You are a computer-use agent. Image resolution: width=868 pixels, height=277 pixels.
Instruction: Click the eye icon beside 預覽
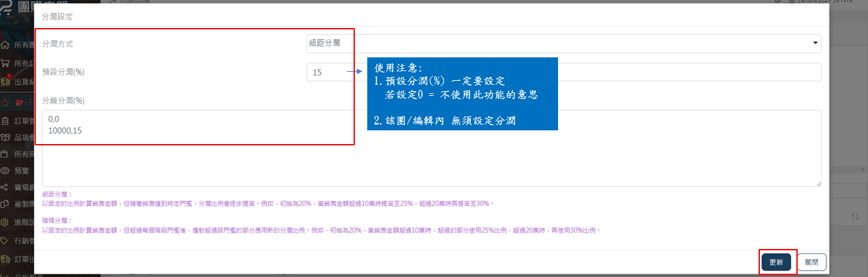[x=5, y=171]
